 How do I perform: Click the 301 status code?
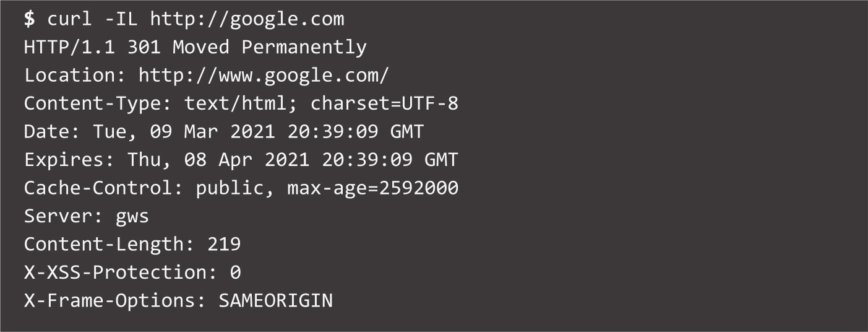(144, 47)
